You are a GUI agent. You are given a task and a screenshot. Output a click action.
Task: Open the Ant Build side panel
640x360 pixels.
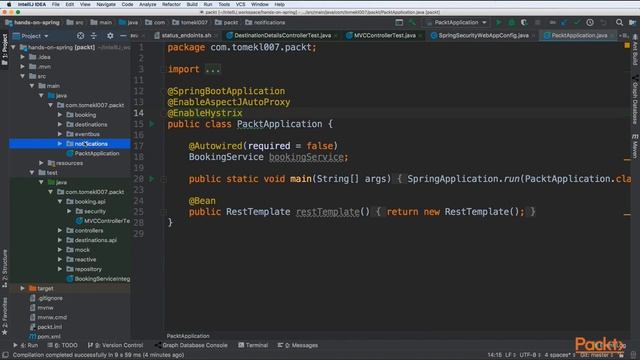[x=635, y=50]
